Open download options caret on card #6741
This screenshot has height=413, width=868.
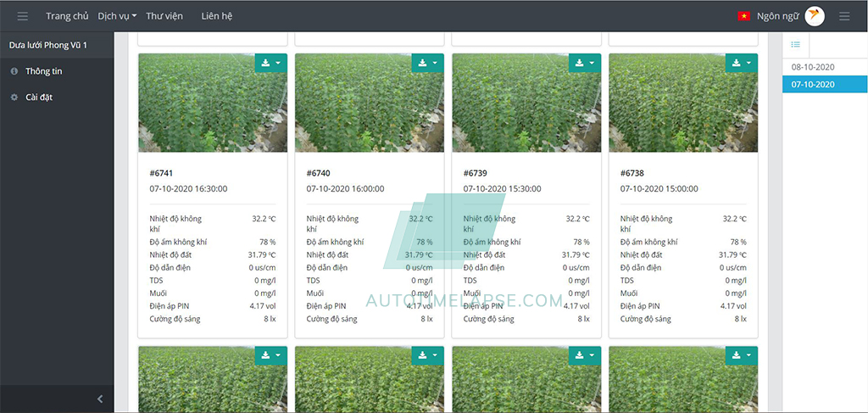(x=278, y=63)
